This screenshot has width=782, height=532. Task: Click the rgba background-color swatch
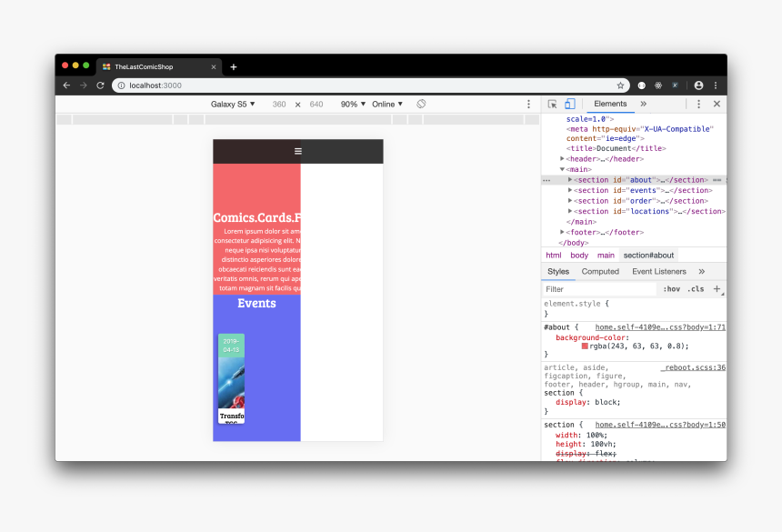coord(585,346)
